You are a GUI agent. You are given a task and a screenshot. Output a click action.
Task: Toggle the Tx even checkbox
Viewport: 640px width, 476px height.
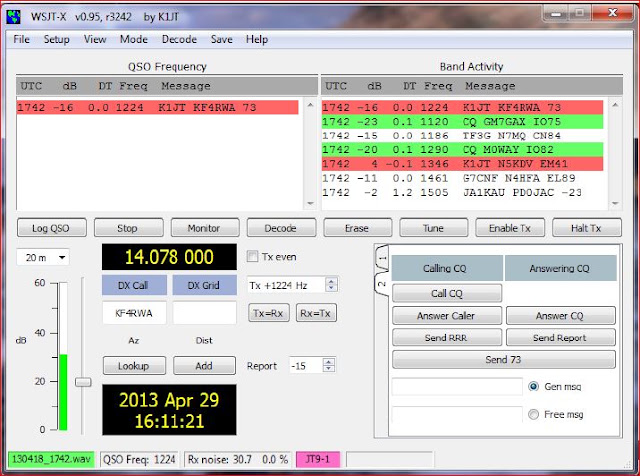tap(253, 257)
